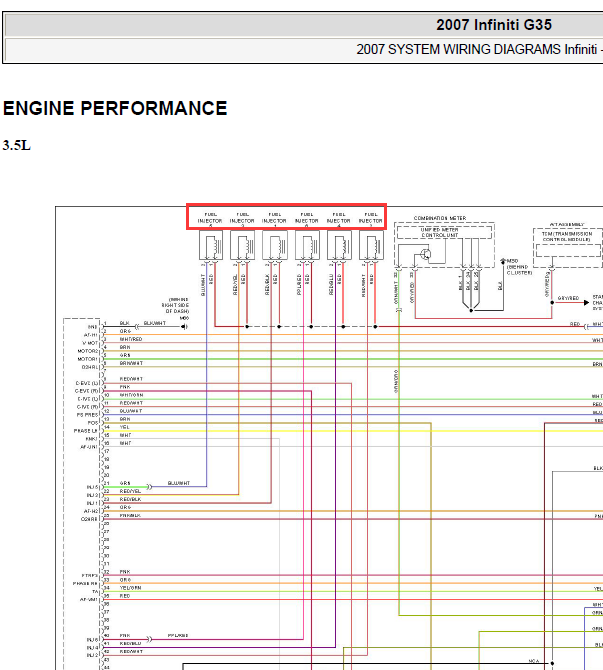Click the "RED" wire label at pin 35
The height and width of the screenshot is (670, 603).
point(125,596)
